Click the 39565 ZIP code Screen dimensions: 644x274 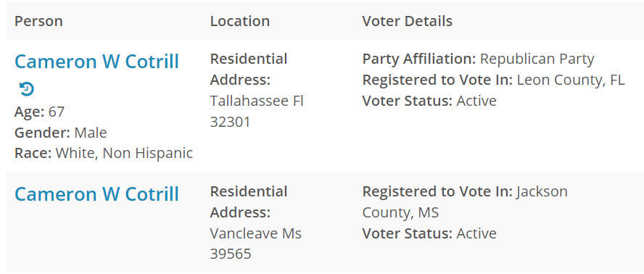pyautogui.click(x=231, y=254)
